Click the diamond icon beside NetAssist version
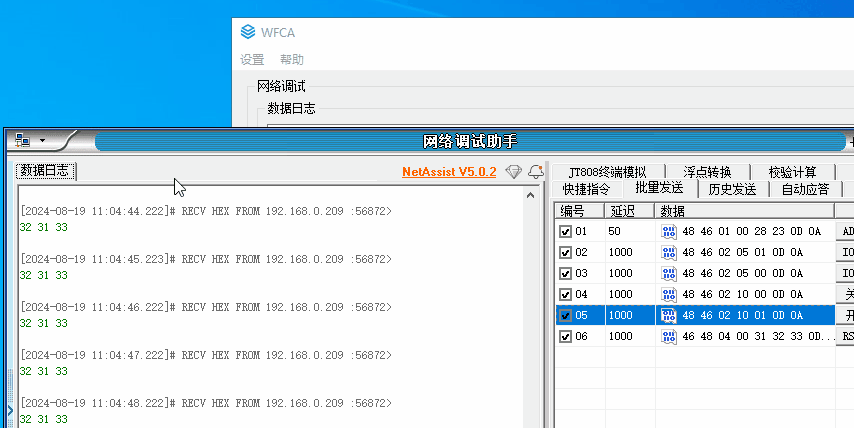The width and height of the screenshot is (854, 428). point(513,172)
